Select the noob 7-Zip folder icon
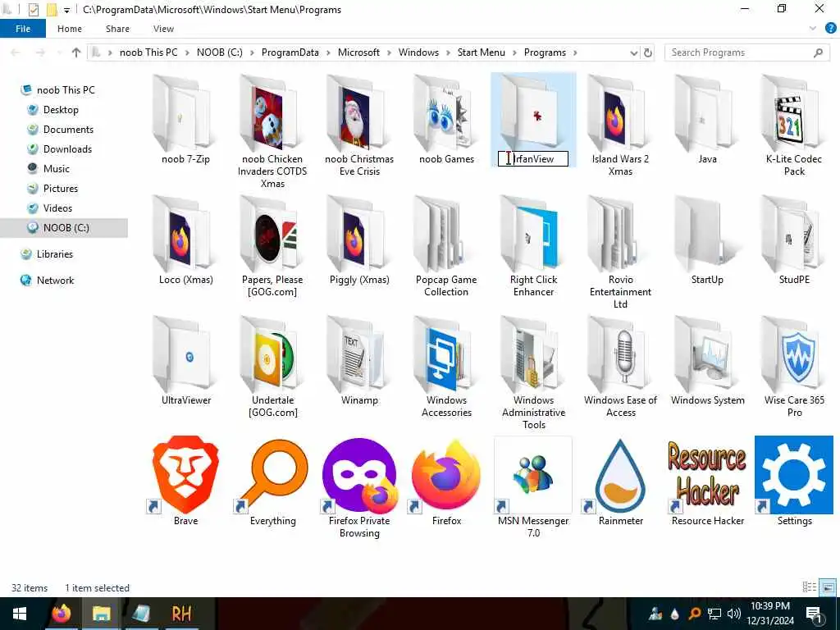 (x=185, y=113)
